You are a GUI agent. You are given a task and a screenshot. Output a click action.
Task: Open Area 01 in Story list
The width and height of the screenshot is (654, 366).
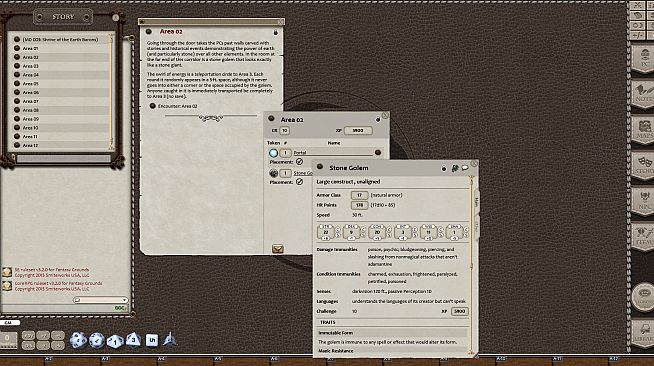pyautogui.click(x=30, y=48)
